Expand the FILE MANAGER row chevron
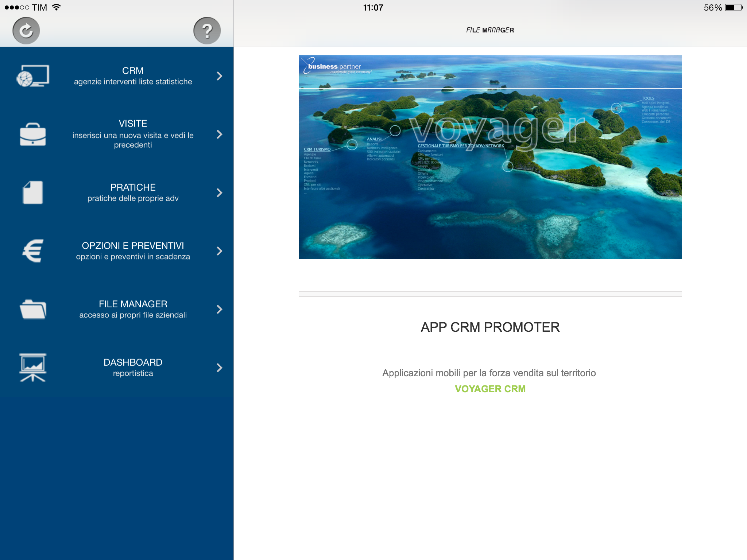This screenshot has width=747, height=560. (x=219, y=309)
